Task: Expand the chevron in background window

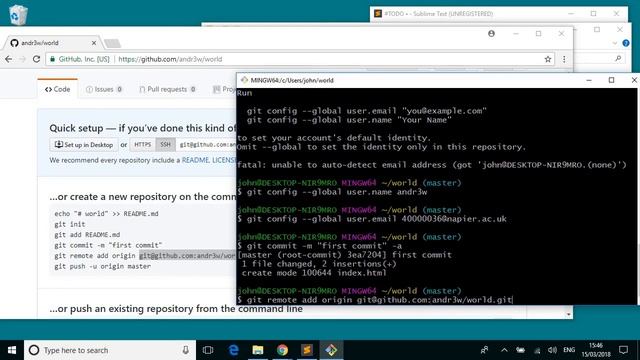Action: coord(615,43)
